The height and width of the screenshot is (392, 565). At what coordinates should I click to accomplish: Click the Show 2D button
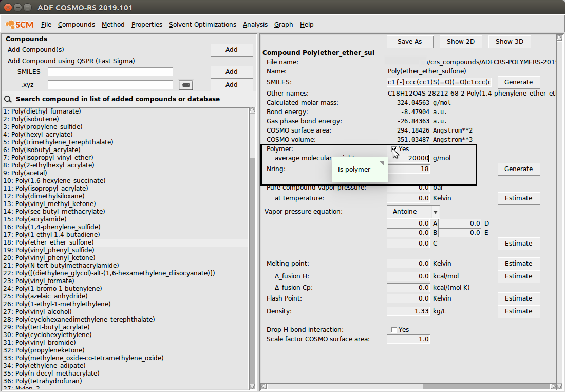click(460, 42)
